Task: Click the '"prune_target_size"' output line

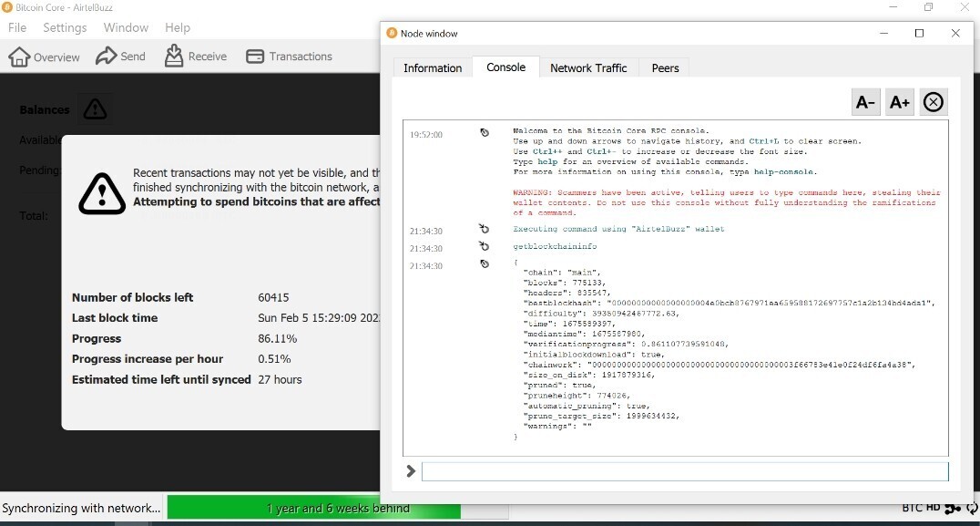Action: pyautogui.click(x=601, y=416)
